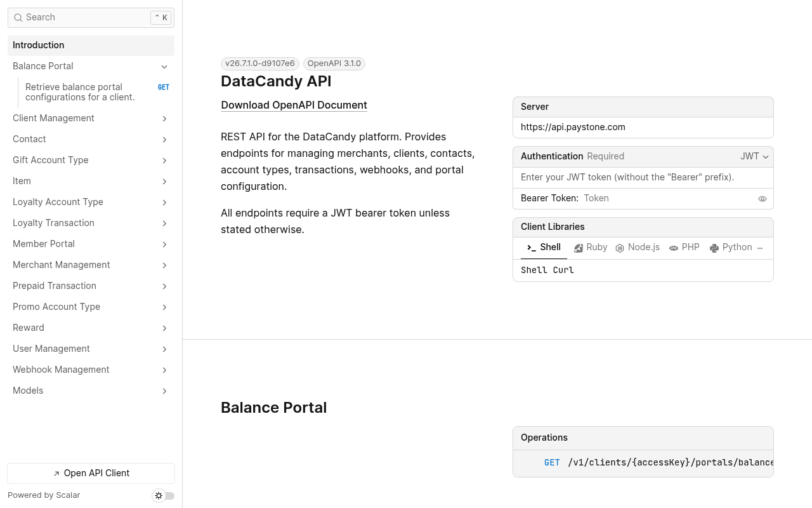This screenshot has height=508, width=812.
Task: Click Download OpenAPI Document link
Action: (x=294, y=105)
